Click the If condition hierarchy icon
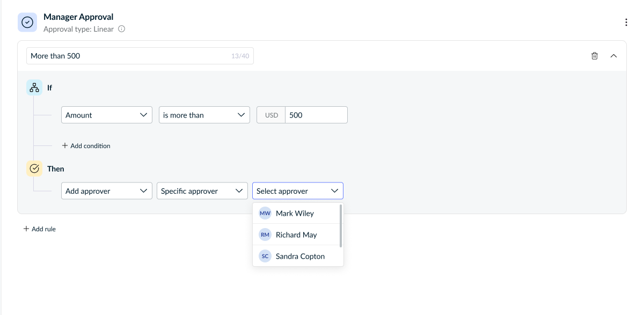The image size is (644, 315). click(x=34, y=87)
